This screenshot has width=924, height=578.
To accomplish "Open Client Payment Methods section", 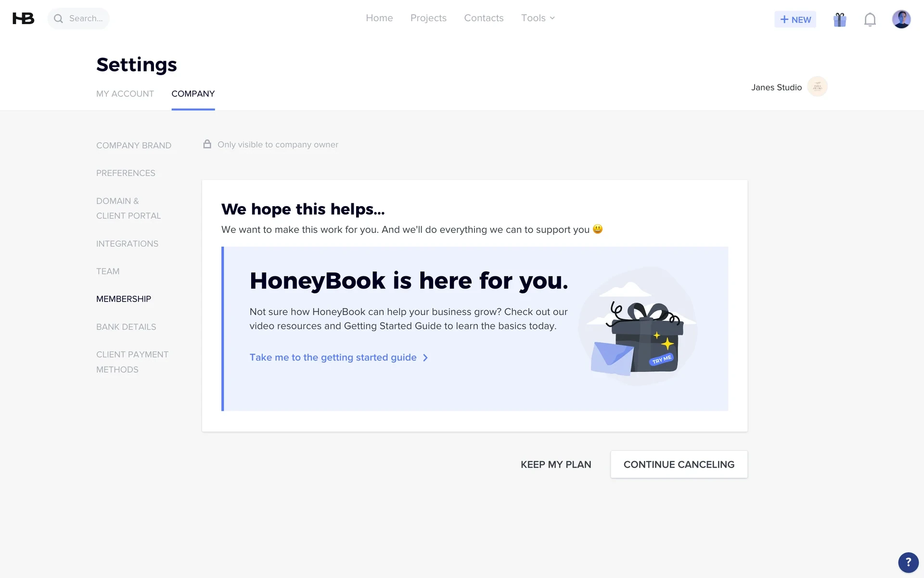I will 132,362.
